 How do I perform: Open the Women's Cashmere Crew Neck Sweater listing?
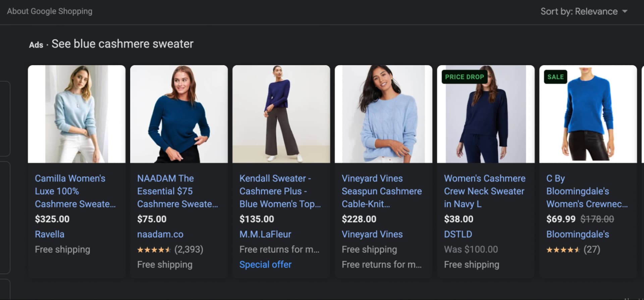point(484,191)
